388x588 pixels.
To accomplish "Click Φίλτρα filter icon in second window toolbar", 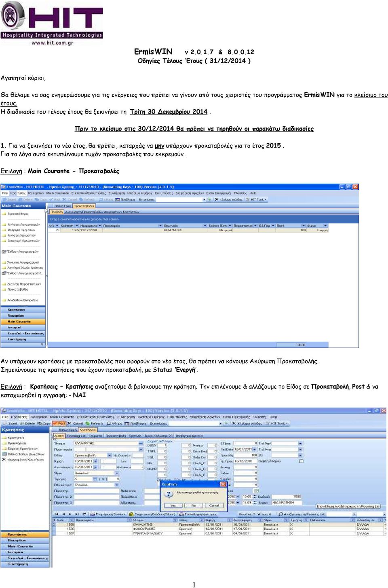I will coord(114,423).
